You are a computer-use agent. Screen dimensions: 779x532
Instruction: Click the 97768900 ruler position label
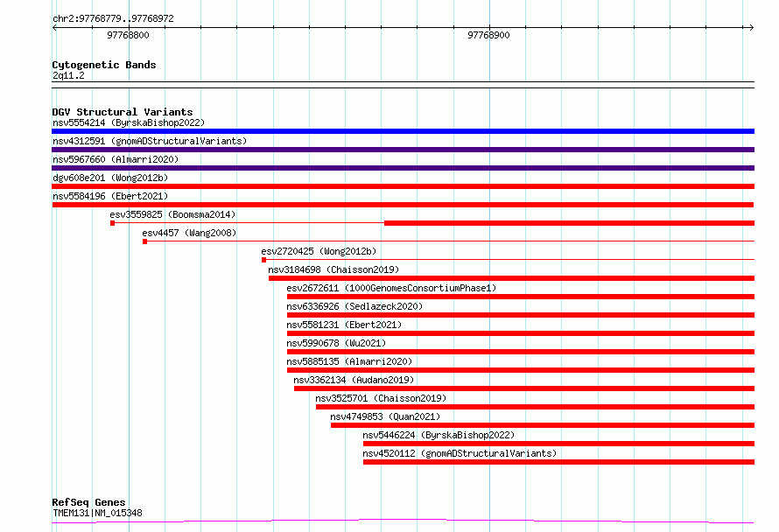point(489,35)
